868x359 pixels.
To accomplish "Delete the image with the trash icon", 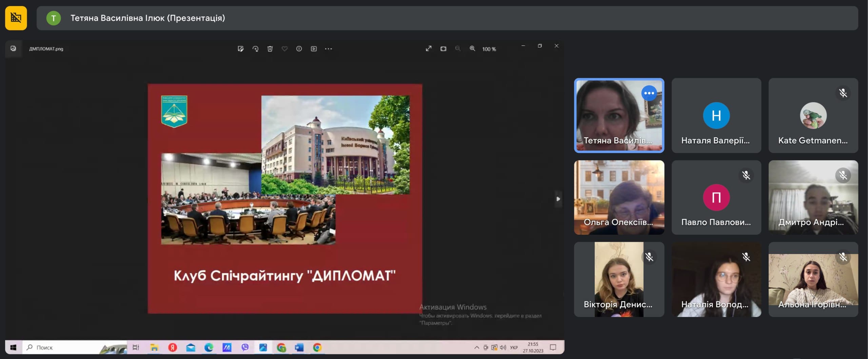I will click(x=270, y=49).
